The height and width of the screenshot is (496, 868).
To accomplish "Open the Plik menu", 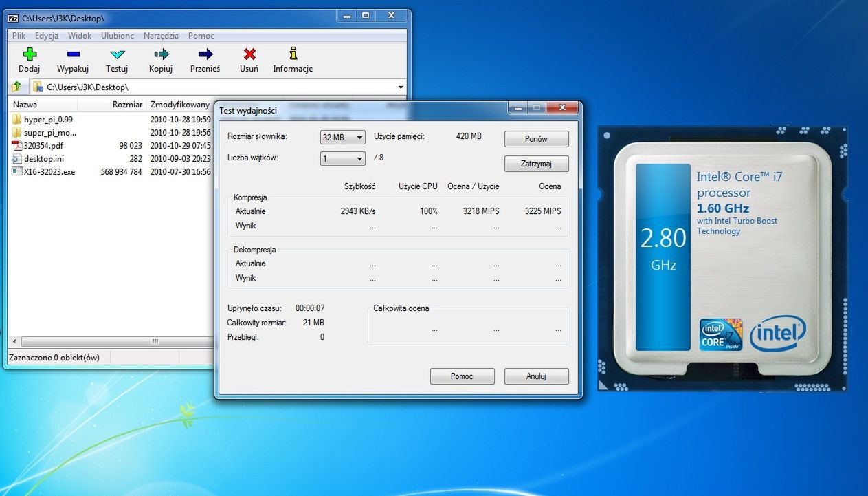I will tap(19, 36).
